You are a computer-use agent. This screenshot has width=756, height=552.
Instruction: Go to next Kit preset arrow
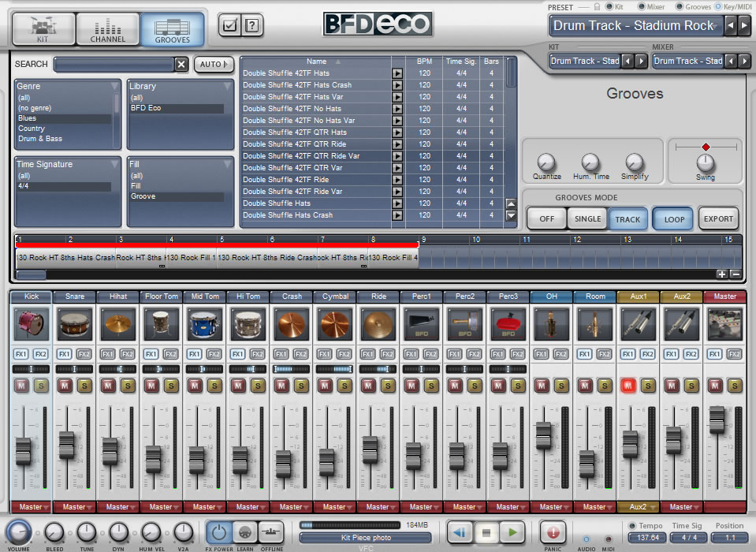coord(641,62)
